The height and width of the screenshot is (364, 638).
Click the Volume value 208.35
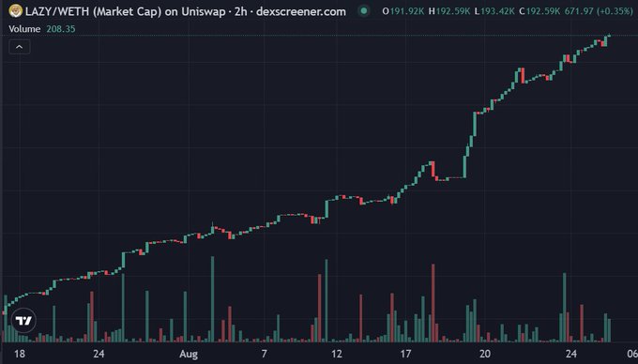pos(61,29)
